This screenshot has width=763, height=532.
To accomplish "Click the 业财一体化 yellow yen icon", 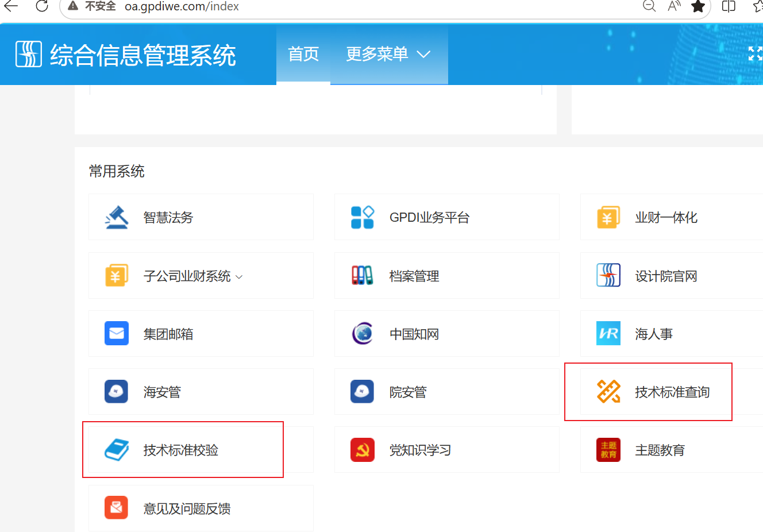I will point(608,217).
